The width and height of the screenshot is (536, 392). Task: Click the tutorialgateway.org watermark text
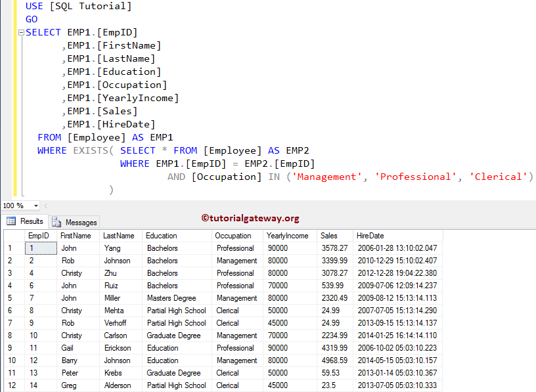click(250, 217)
